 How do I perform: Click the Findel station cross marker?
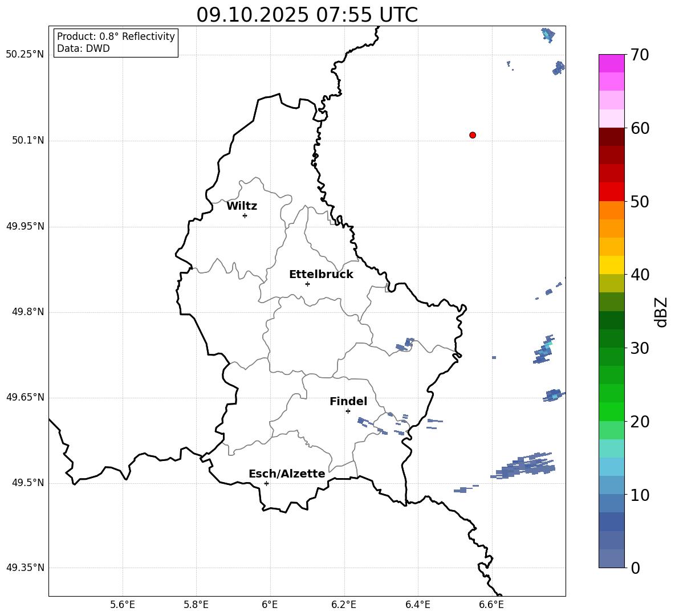coord(348,411)
